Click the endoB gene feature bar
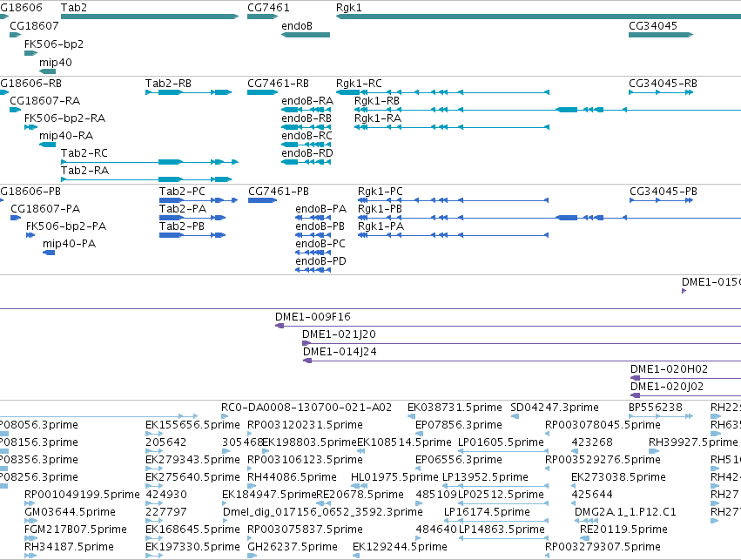Viewport: 741px width, 560px height. point(306,35)
